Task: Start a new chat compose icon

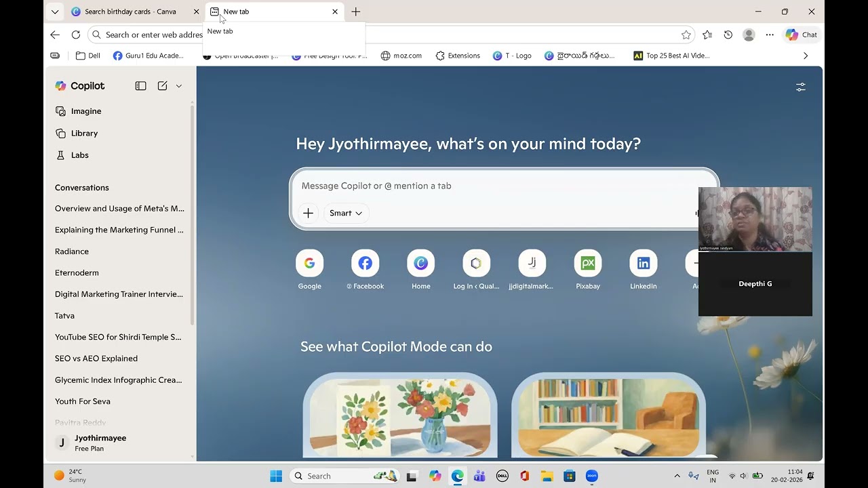Action: 162,86
